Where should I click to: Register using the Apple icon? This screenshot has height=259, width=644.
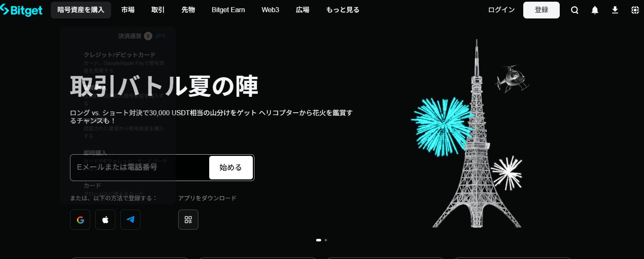[x=105, y=220]
